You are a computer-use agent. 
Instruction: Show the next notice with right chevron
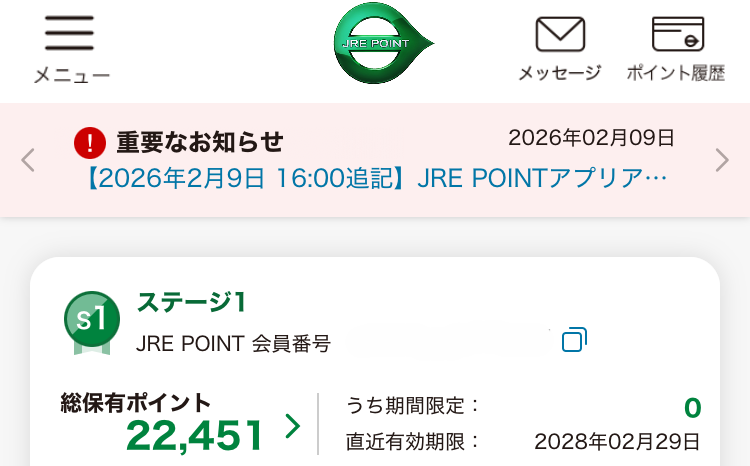pyautogui.click(x=722, y=160)
